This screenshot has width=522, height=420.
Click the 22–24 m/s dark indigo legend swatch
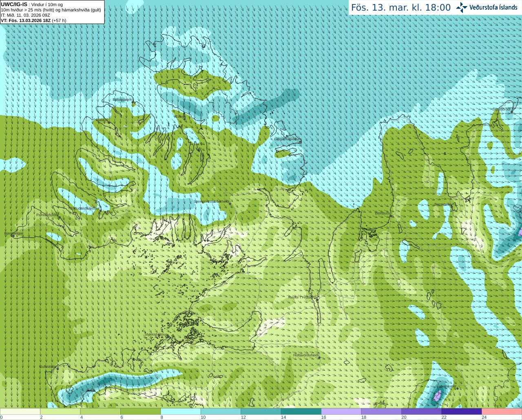[x=462, y=411]
